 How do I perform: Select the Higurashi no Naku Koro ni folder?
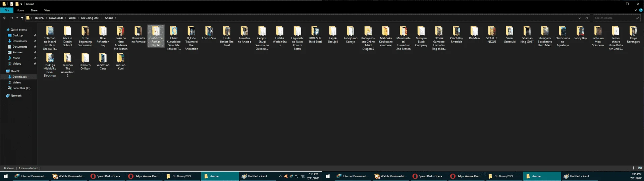pos(297,38)
